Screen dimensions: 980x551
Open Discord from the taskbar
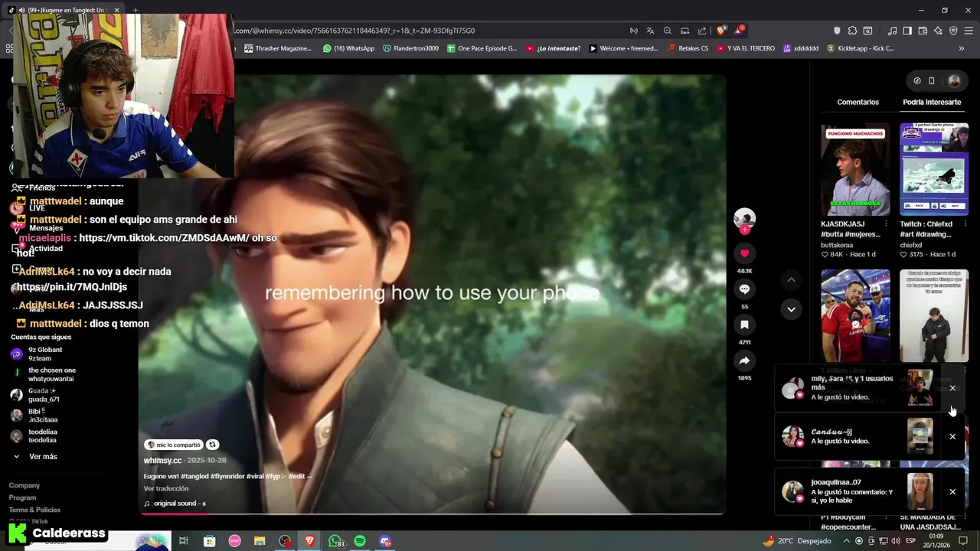click(x=385, y=541)
